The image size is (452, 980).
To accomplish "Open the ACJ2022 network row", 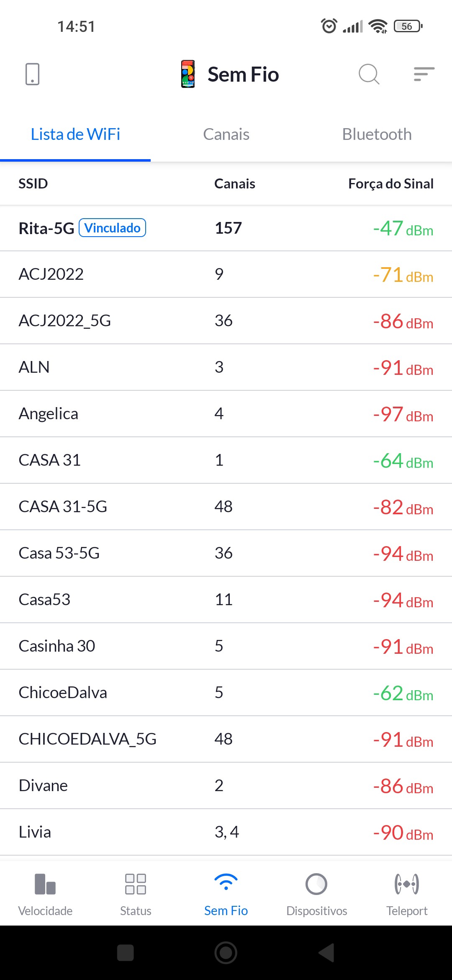I will point(226,274).
